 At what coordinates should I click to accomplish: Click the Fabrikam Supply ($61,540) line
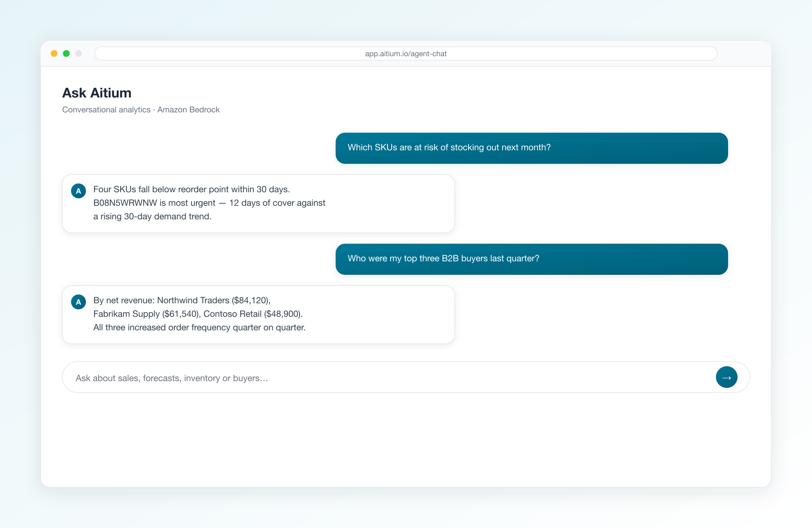(198, 314)
